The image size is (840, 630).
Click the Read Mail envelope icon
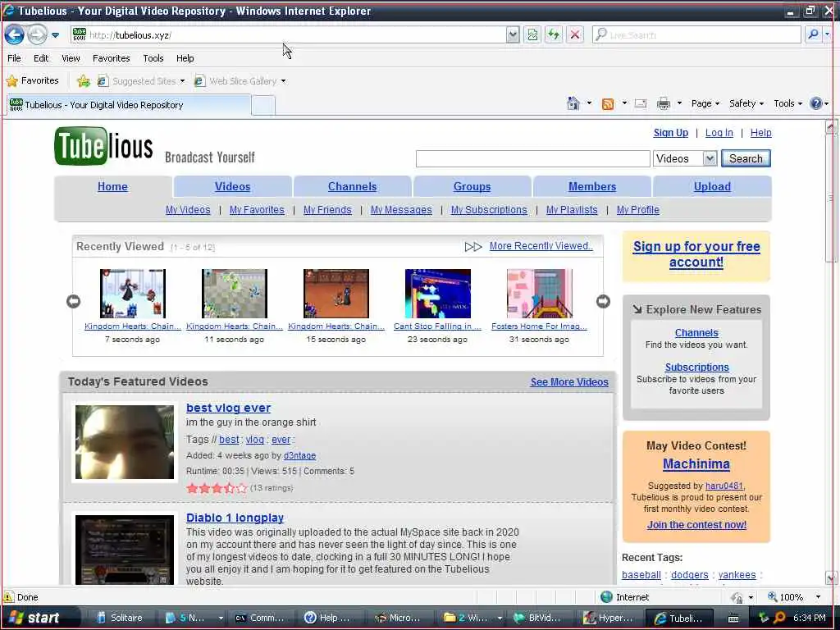point(641,103)
